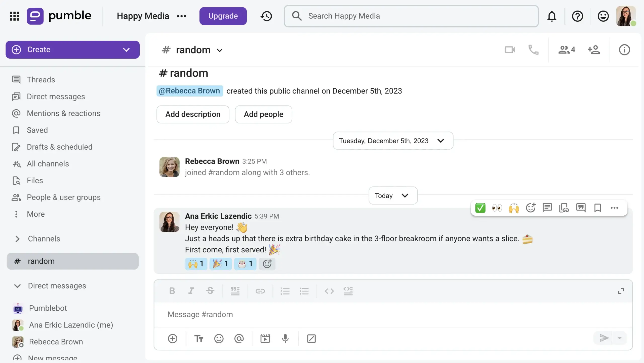Open the Today date dropdown
644x363 pixels.
[393, 195]
